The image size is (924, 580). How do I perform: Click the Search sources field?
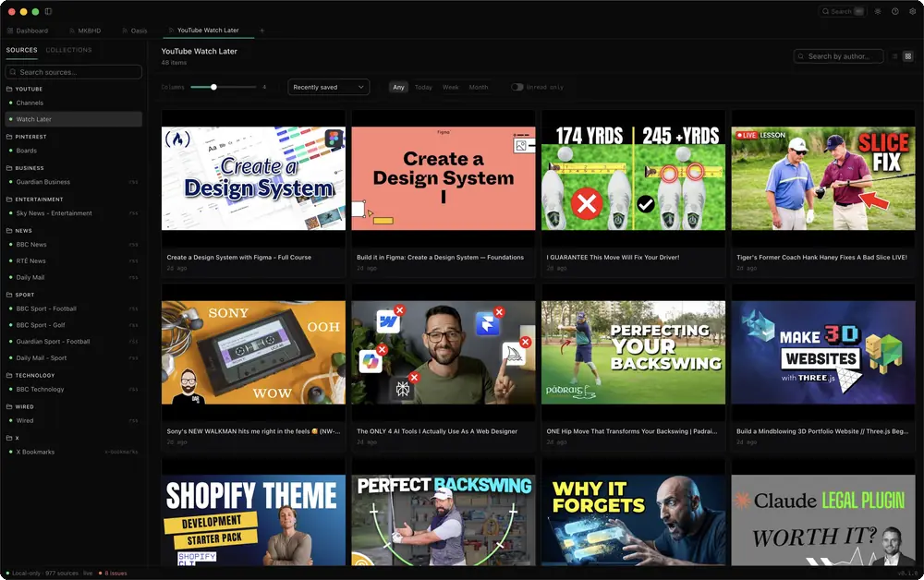point(74,72)
